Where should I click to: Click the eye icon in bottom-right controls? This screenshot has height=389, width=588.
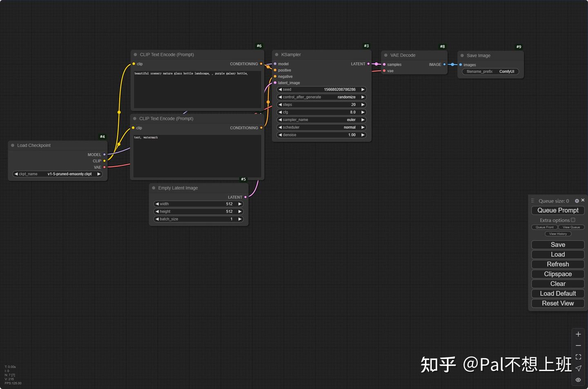pyautogui.click(x=578, y=380)
